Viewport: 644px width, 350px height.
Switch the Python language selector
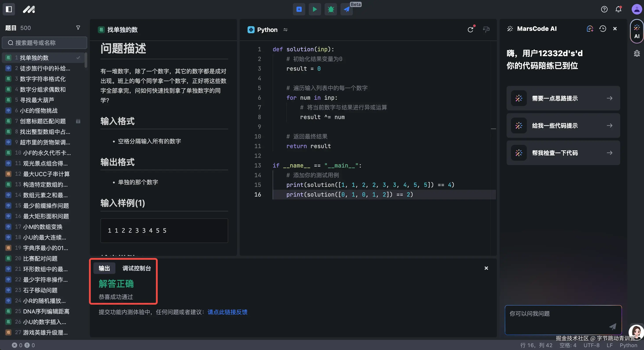click(267, 30)
